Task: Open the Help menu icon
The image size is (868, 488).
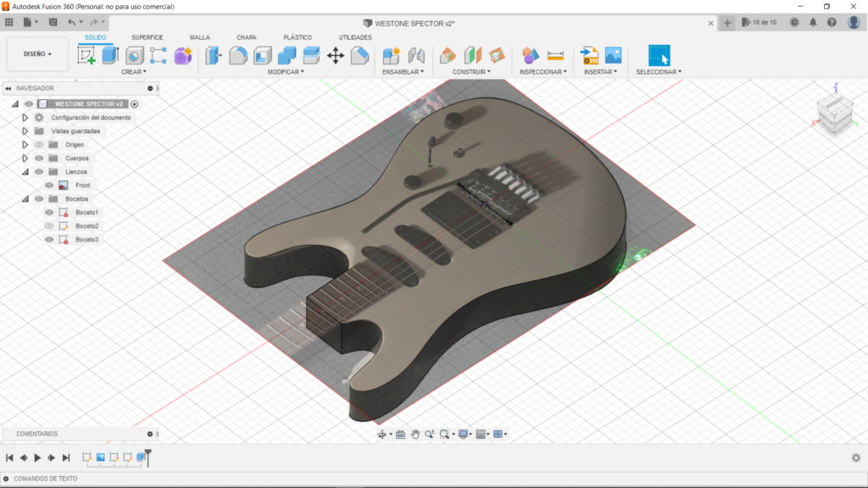Action: point(832,23)
